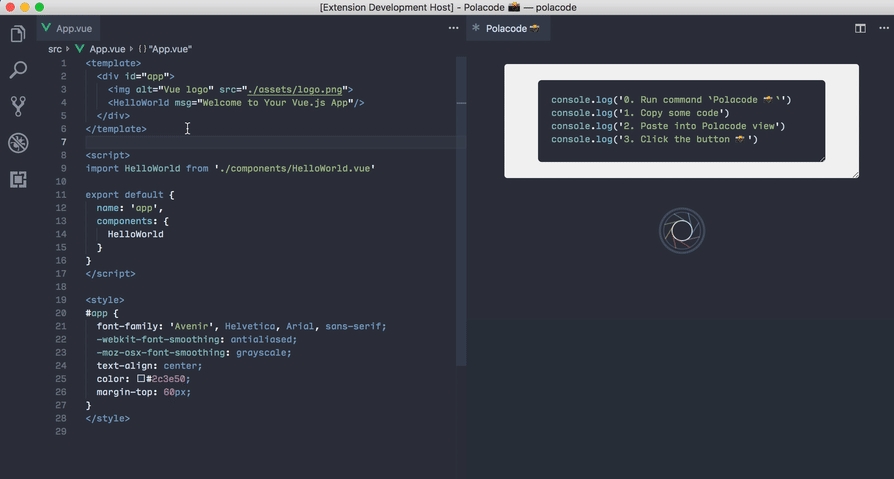The image size is (894, 479).
Task: Open editor More Actions menu beside App.vue
Action: [453, 28]
